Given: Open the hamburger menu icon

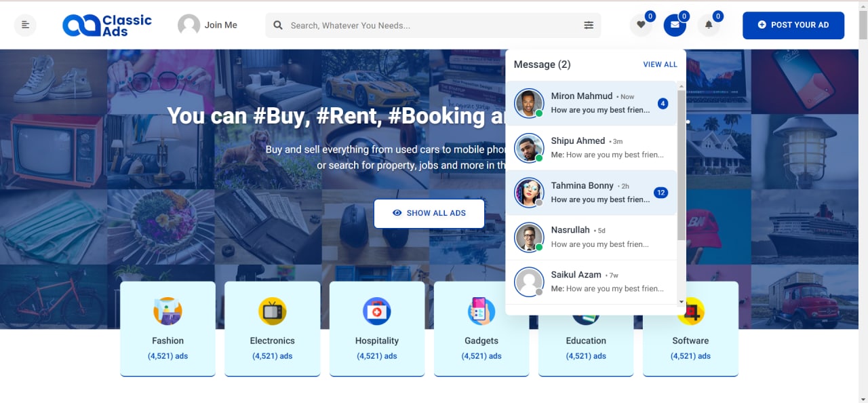Looking at the screenshot, I should (x=25, y=25).
